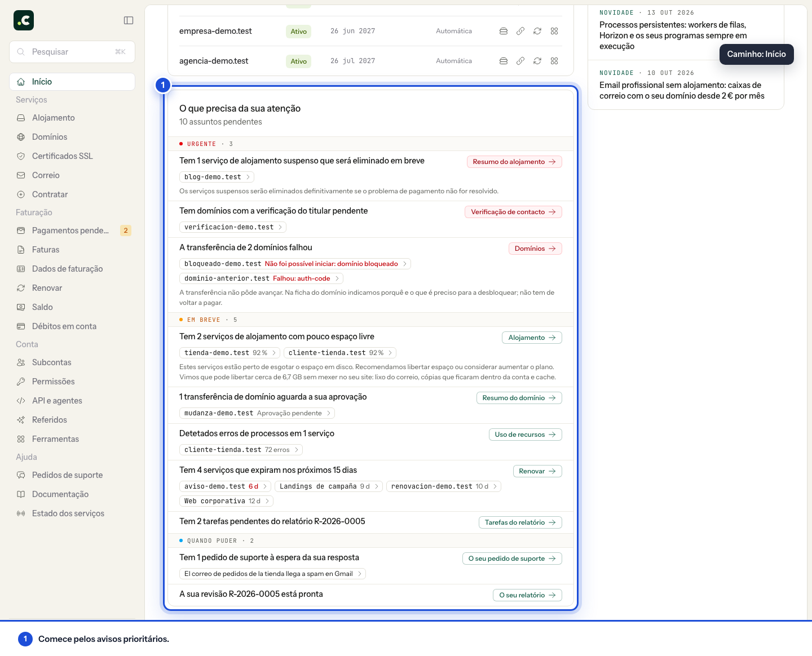The height and width of the screenshot is (656, 812).
Task: Click the hosting disk icon for empresa-demo.test
Action: tap(504, 31)
